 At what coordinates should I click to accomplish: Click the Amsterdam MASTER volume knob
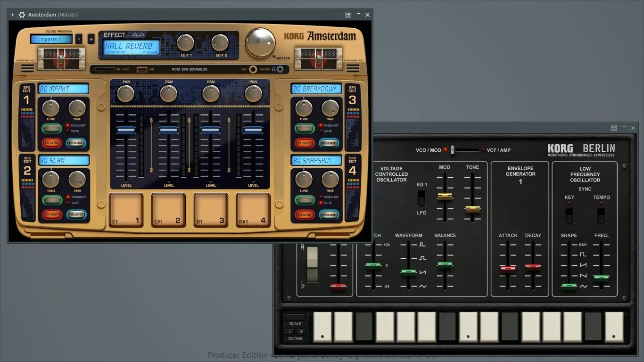point(260,43)
